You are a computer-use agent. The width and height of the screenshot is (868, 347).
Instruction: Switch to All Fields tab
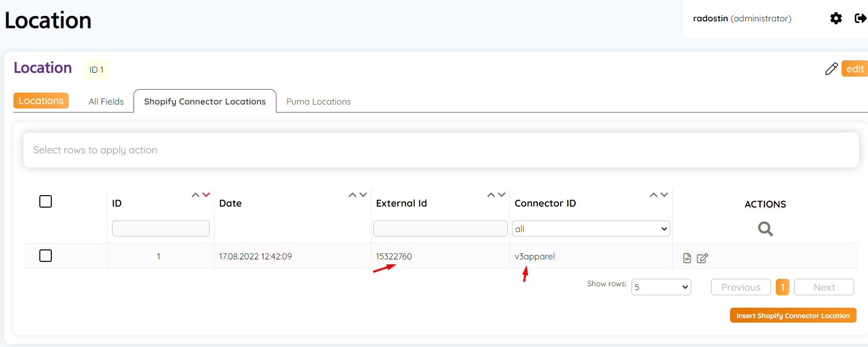(106, 102)
